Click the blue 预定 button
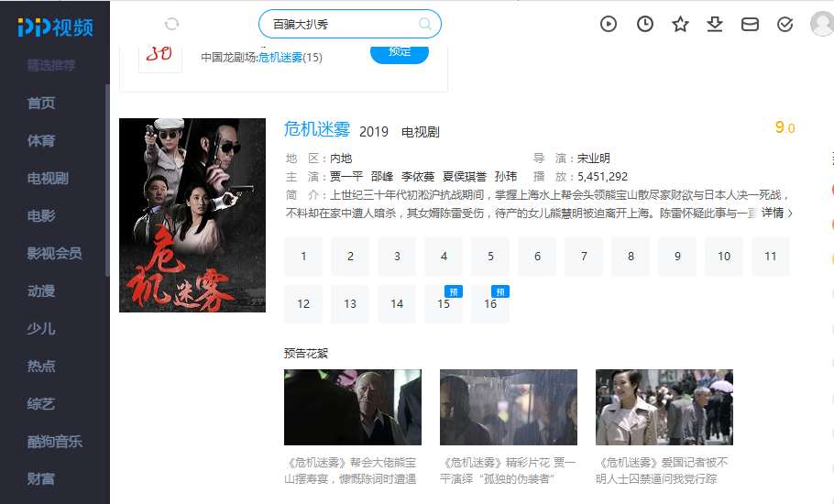The height and width of the screenshot is (504, 834). point(400,54)
